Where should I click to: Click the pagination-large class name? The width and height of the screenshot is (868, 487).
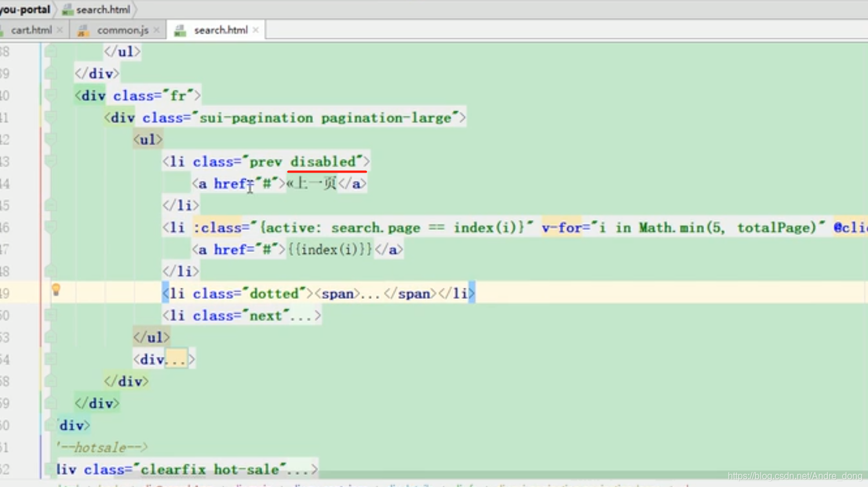[x=386, y=118]
